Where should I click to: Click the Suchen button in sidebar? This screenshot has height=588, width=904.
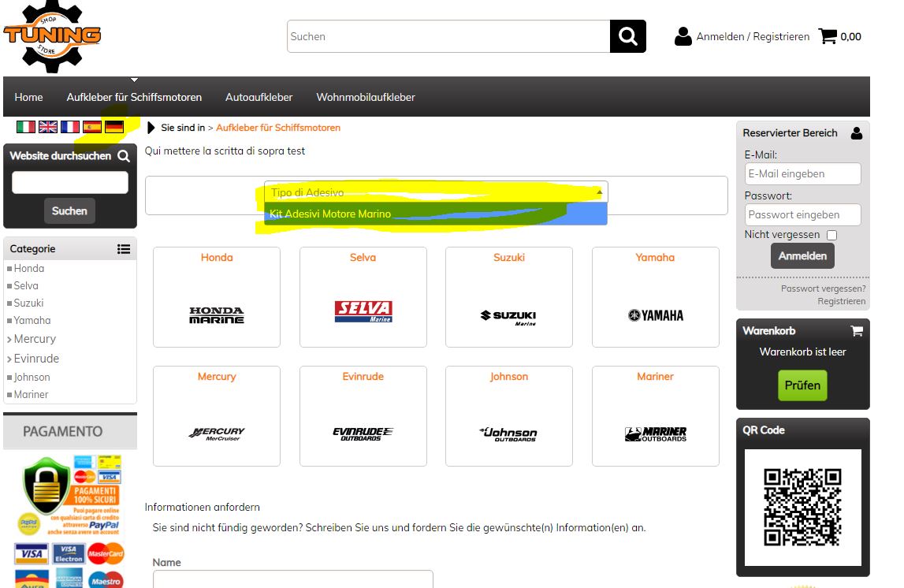tap(70, 211)
